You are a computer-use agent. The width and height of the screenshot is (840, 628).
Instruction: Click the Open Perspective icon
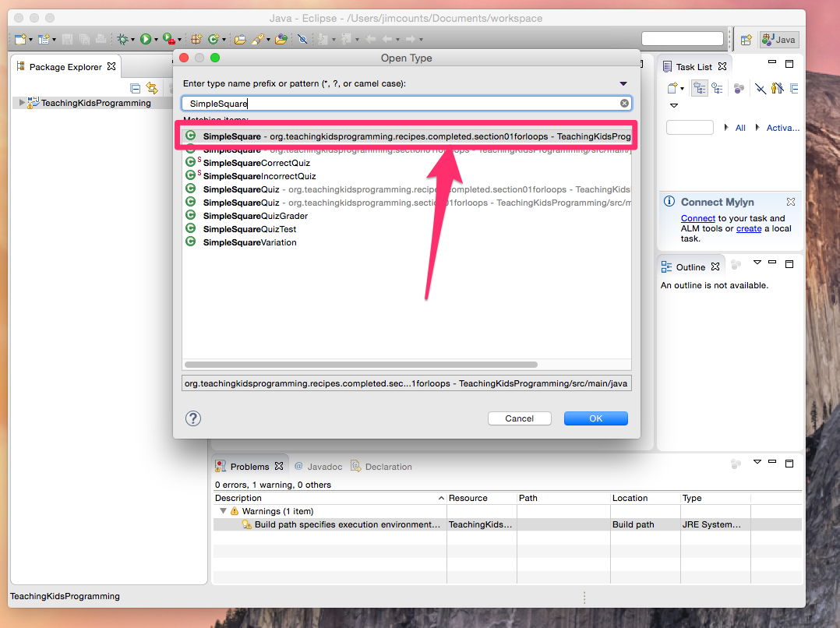click(x=746, y=39)
